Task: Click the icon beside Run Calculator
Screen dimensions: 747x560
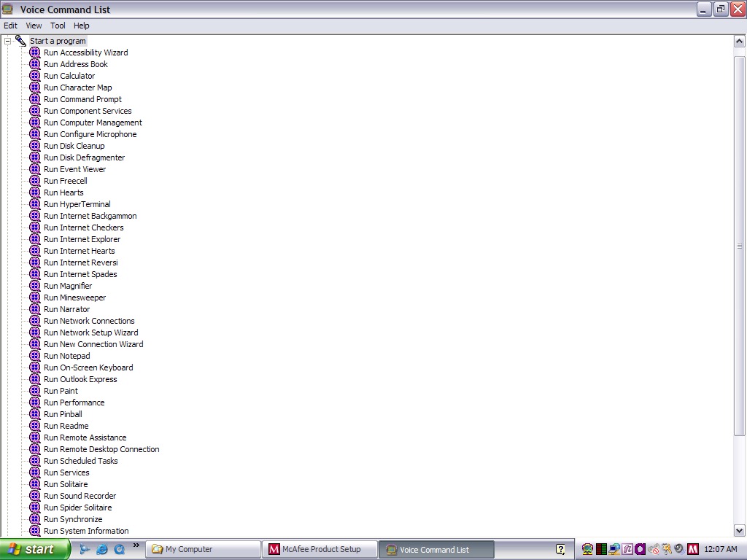Action: point(34,76)
